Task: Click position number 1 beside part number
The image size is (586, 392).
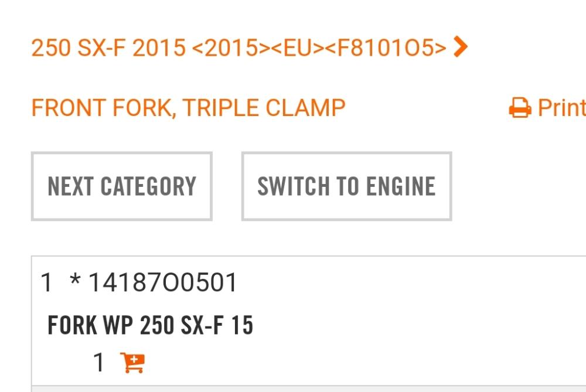Action: (47, 283)
